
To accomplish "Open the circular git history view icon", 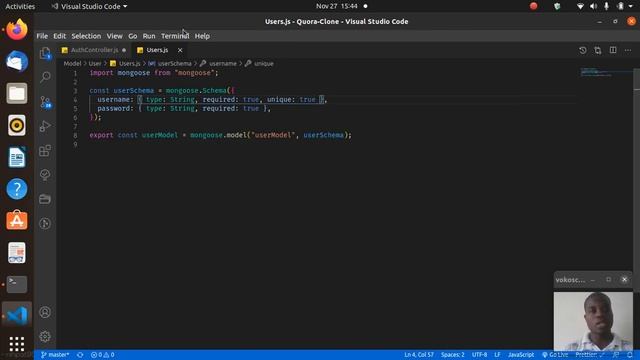I will (x=45, y=223).
